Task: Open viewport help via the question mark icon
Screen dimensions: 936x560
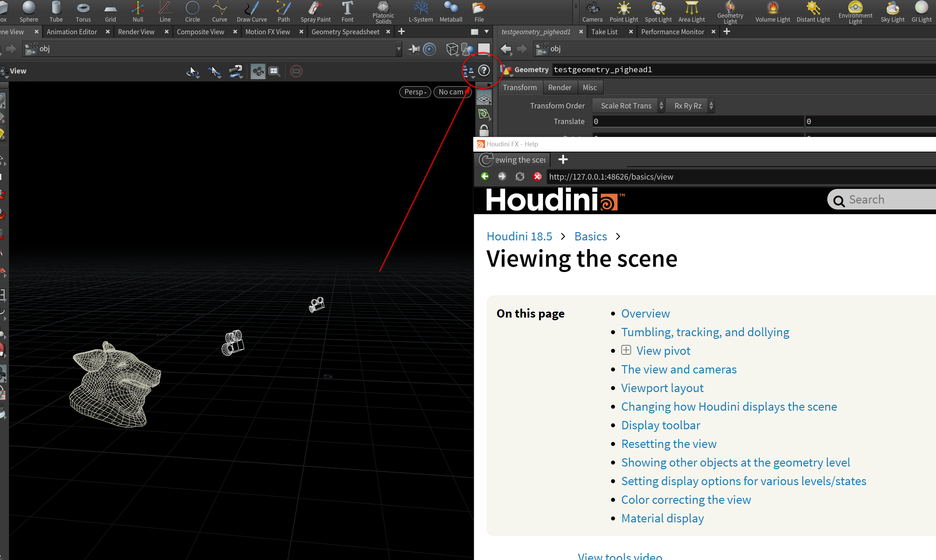Action: click(484, 70)
